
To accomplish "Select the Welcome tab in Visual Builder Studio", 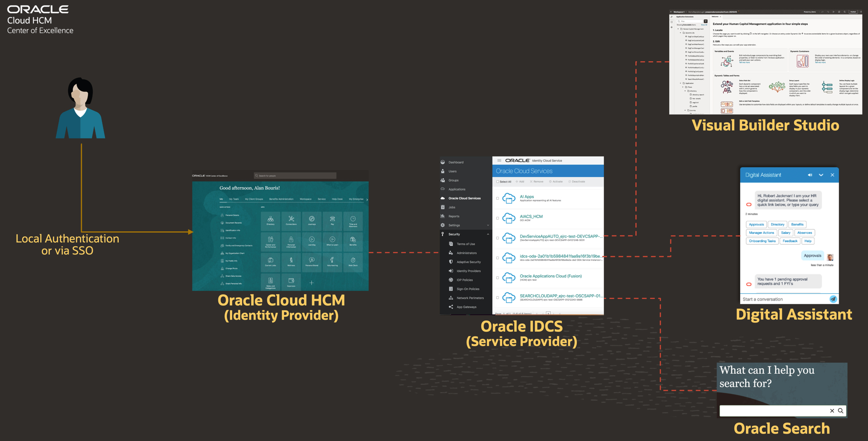I will point(715,17).
